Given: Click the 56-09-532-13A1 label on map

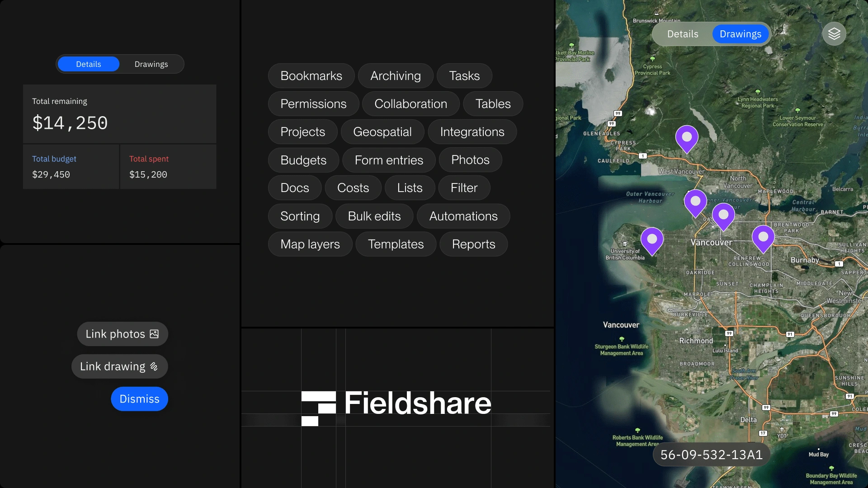Looking at the screenshot, I should (x=711, y=455).
